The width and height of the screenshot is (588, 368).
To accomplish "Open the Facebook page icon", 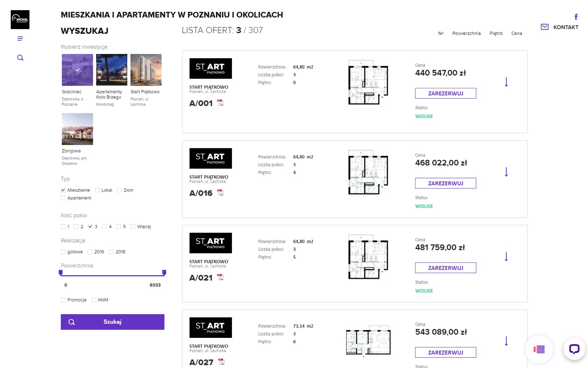I will tap(576, 17).
